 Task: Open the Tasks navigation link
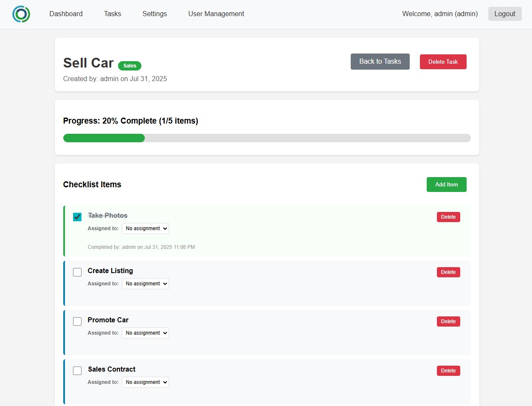pyautogui.click(x=113, y=14)
